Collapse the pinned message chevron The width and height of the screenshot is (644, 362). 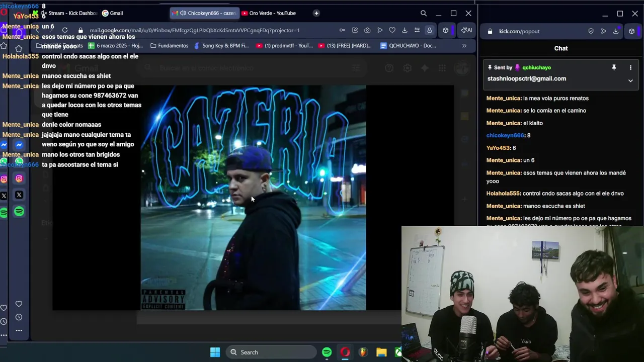630,80
